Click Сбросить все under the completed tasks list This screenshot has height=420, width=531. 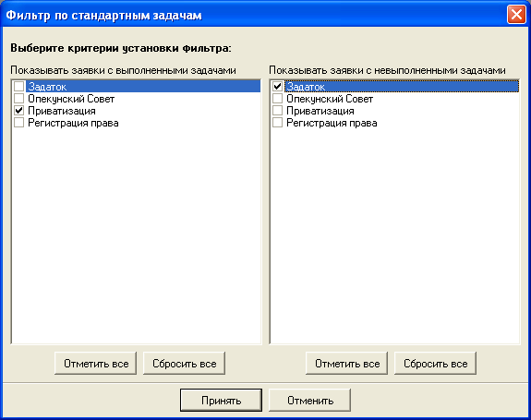pos(184,363)
